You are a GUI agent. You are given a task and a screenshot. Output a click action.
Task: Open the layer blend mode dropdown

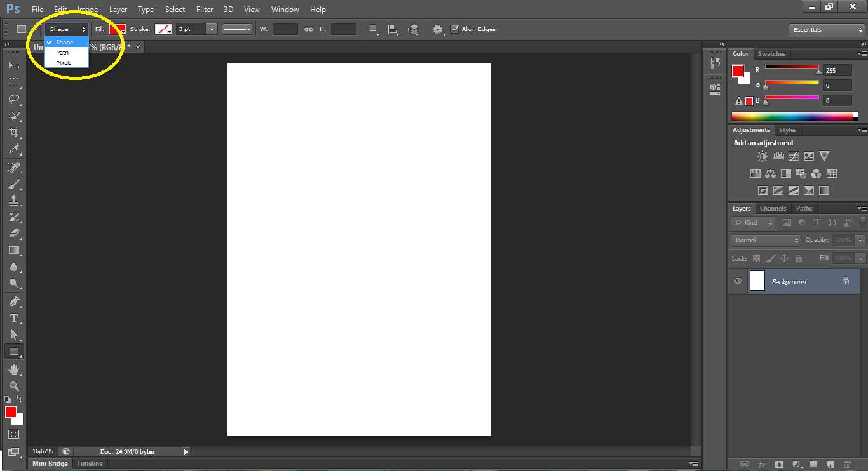tap(765, 240)
